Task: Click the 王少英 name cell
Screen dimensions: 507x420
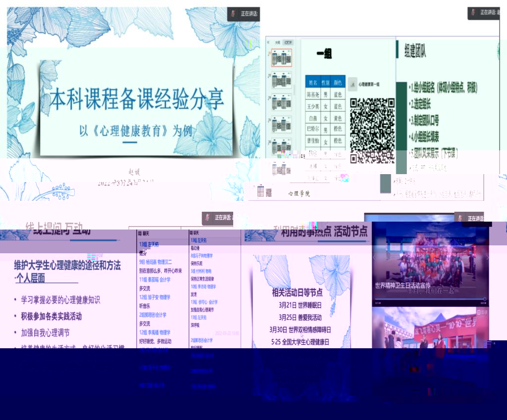Action: click(x=313, y=106)
